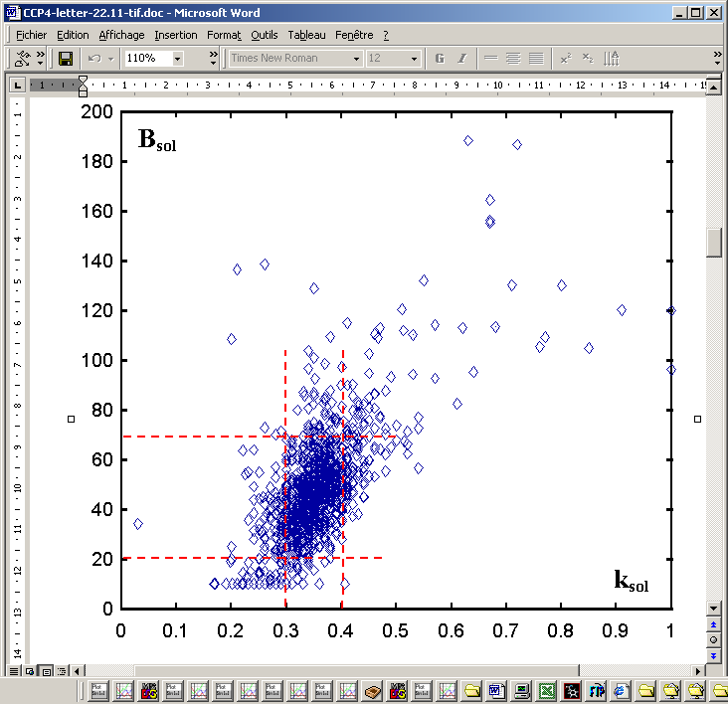Image resolution: width=728 pixels, height=704 pixels.
Task: Click the tab alignment selector on ruler
Action: 17,86
